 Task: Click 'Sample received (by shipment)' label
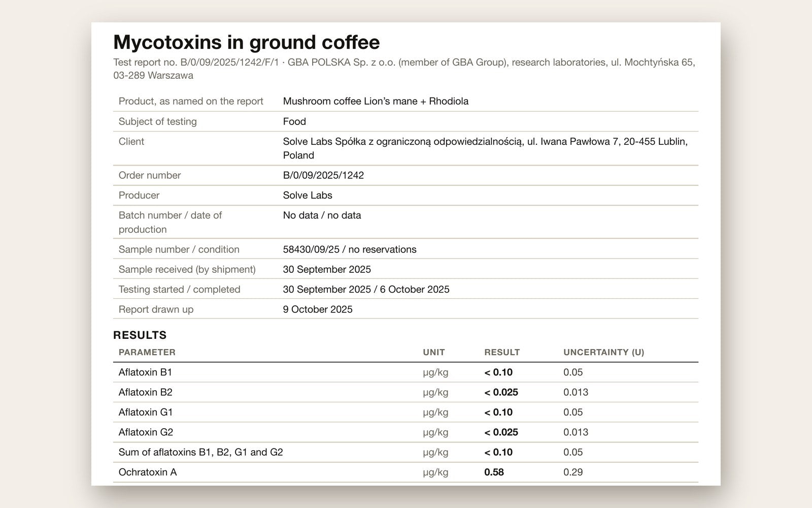pos(187,269)
